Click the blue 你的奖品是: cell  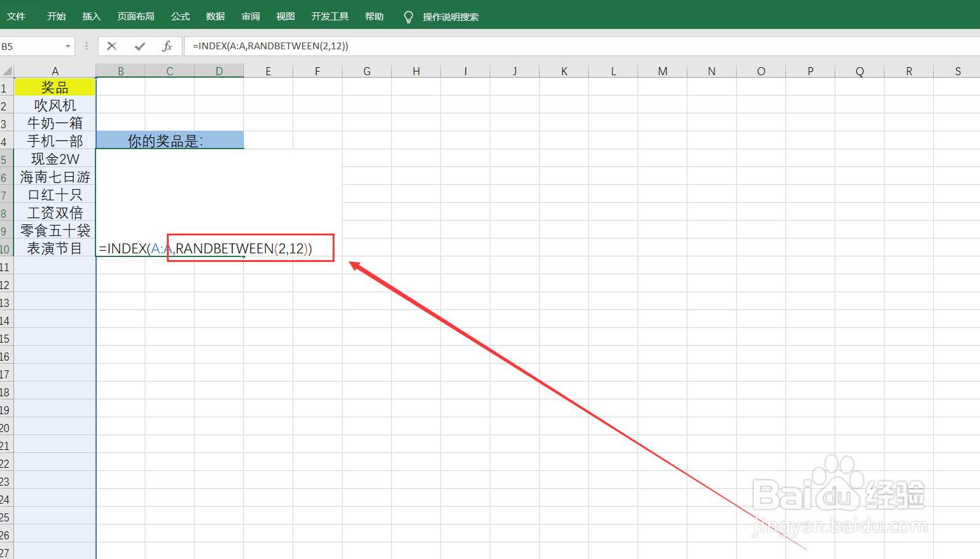pyautogui.click(x=170, y=141)
